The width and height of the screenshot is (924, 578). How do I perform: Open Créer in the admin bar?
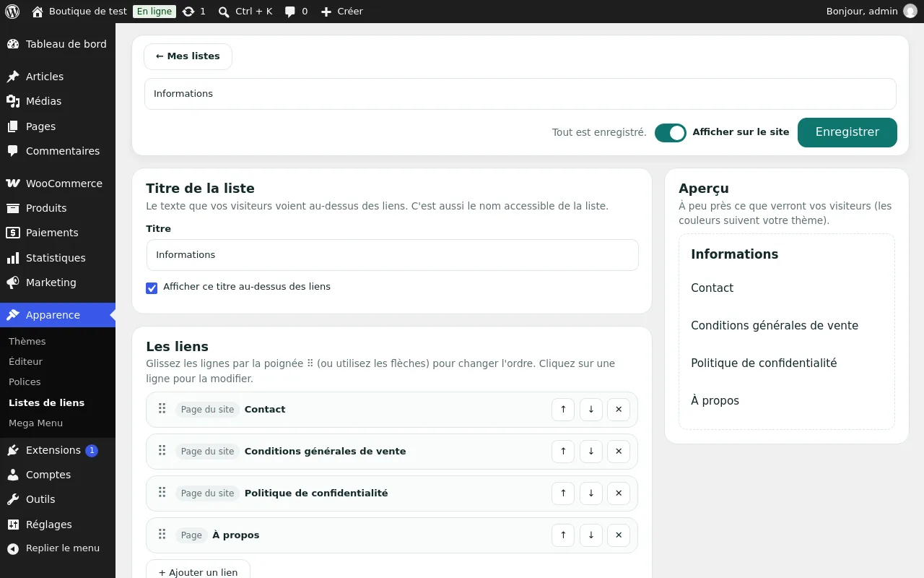point(341,12)
